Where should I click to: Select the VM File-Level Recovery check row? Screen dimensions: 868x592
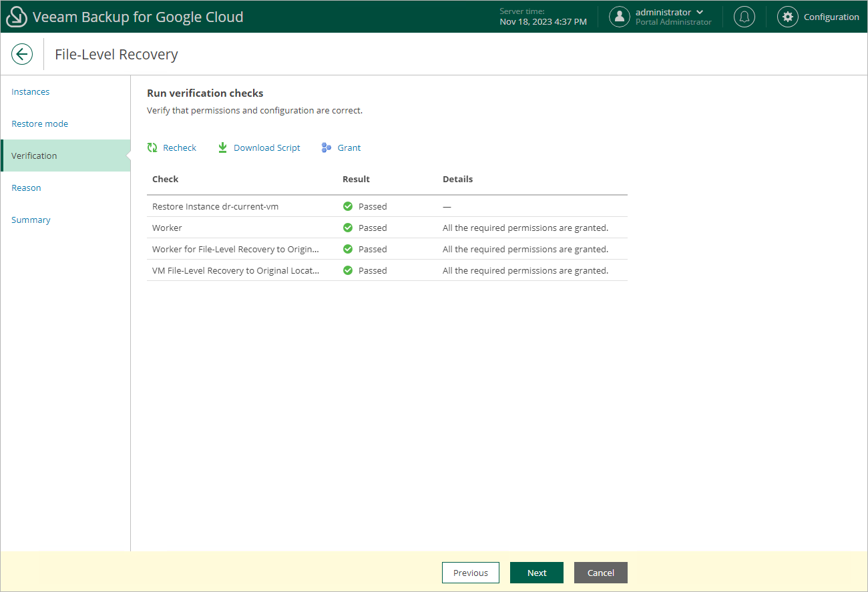pyautogui.click(x=387, y=270)
